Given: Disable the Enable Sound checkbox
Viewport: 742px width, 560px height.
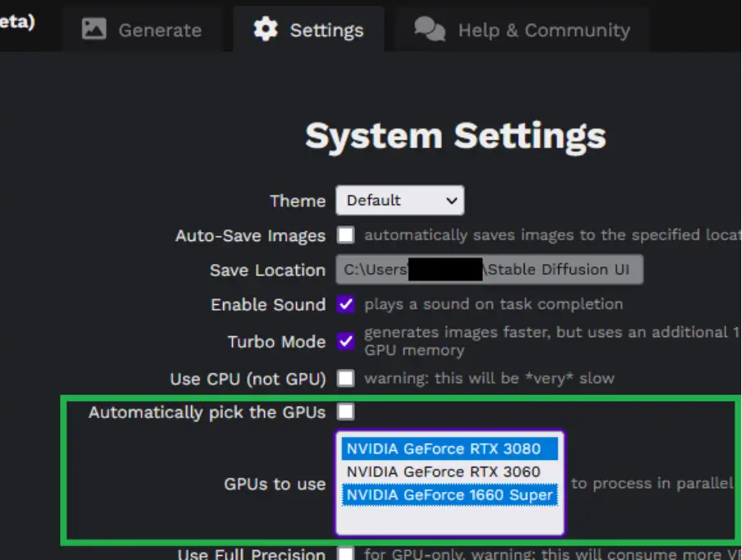Looking at the screenshot, I should click(346, 304).
